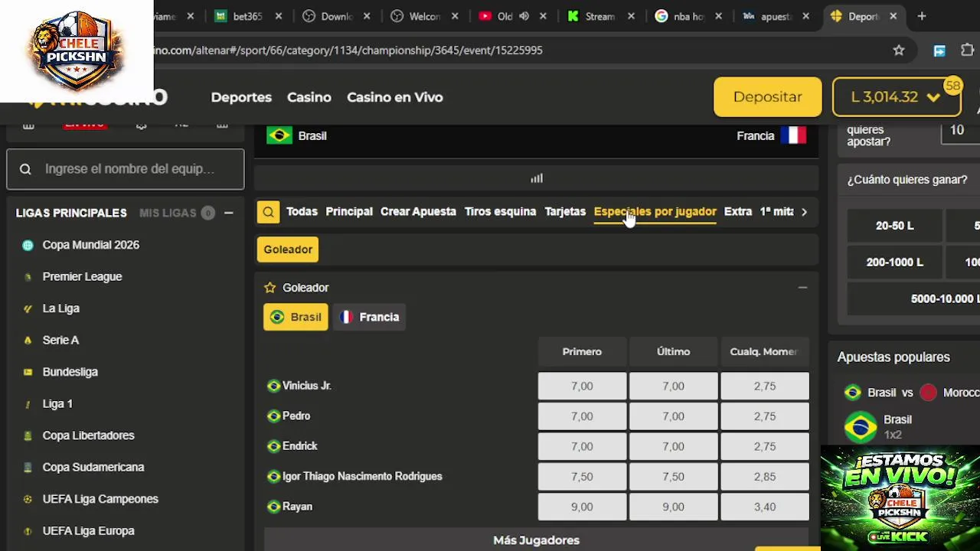
Task: Toggle the Francia team selector
Action: 369,317
